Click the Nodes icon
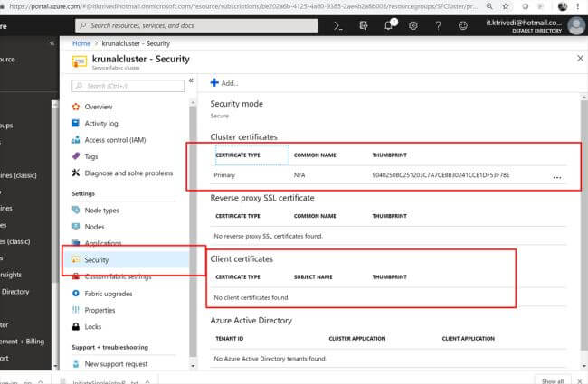Image resolution: width=588 pixels, height=384 pixels. point(76,227)
